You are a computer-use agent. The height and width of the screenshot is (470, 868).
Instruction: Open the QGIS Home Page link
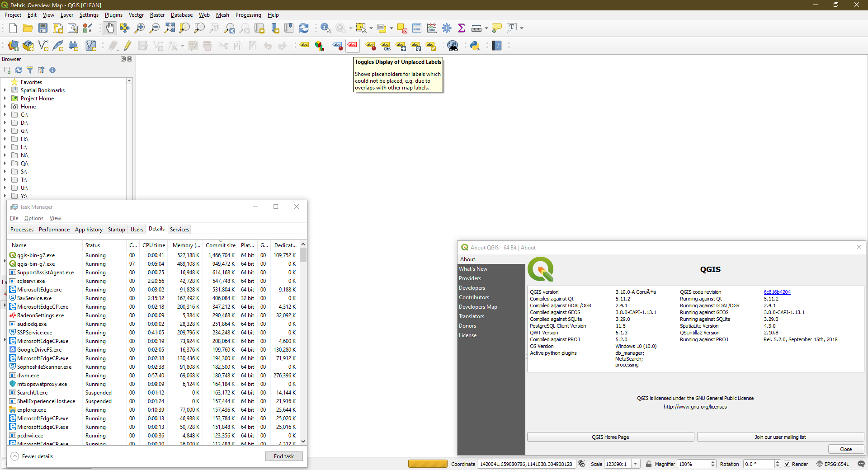point(610,437)
